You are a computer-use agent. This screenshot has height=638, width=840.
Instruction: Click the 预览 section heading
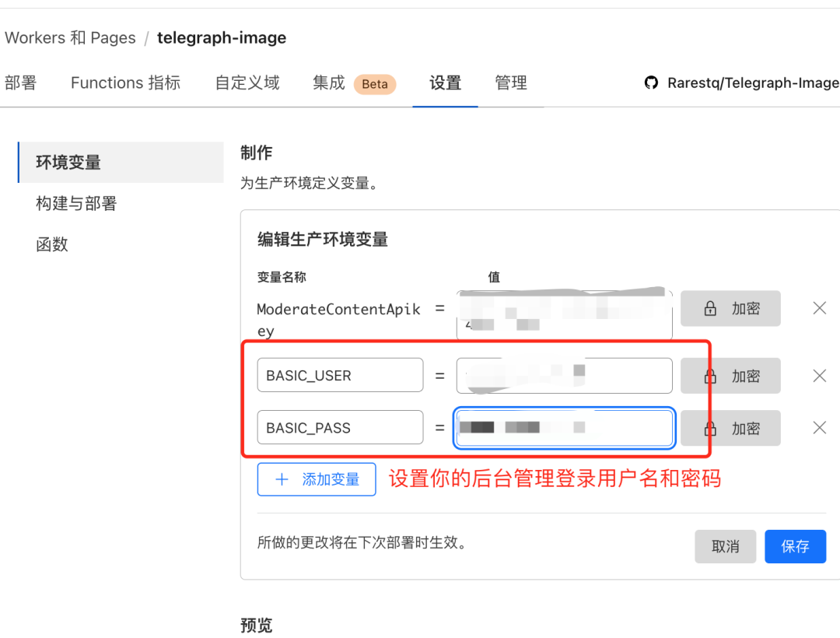click(x=256, y=625)
